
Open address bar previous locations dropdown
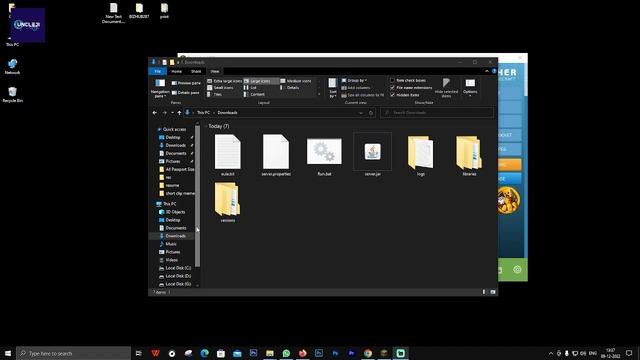[361, 113]
